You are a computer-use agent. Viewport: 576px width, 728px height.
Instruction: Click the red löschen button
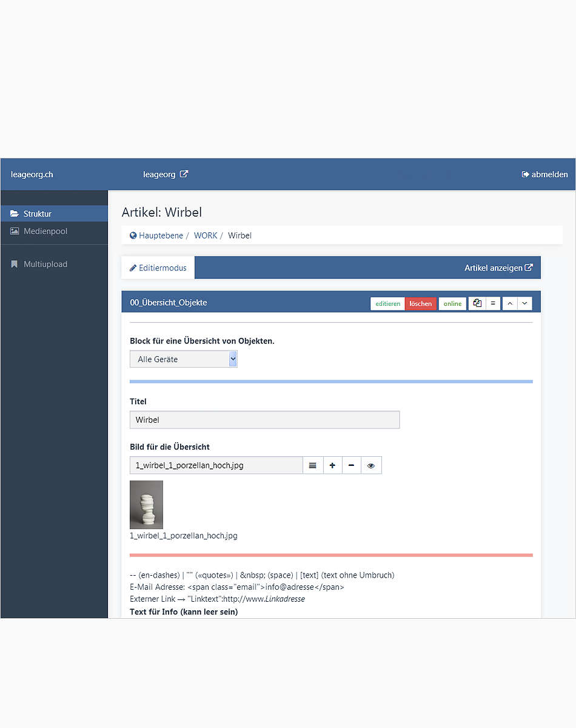coord(420,303)
